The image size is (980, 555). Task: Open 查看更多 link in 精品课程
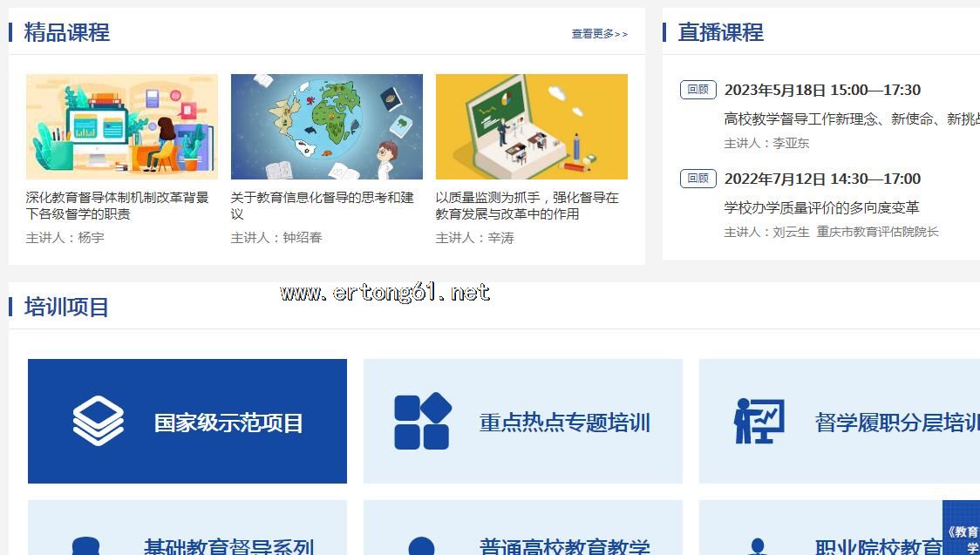pos(599,34)
